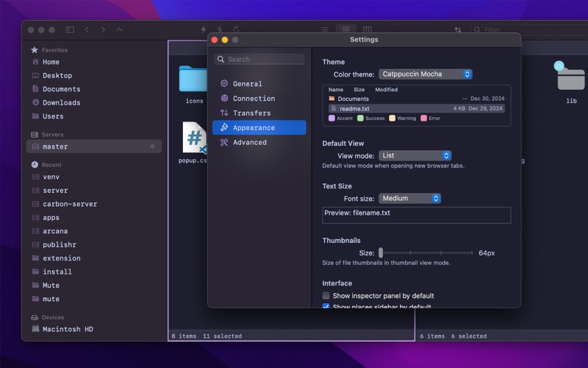Open the Color theme dropdown

426,74
